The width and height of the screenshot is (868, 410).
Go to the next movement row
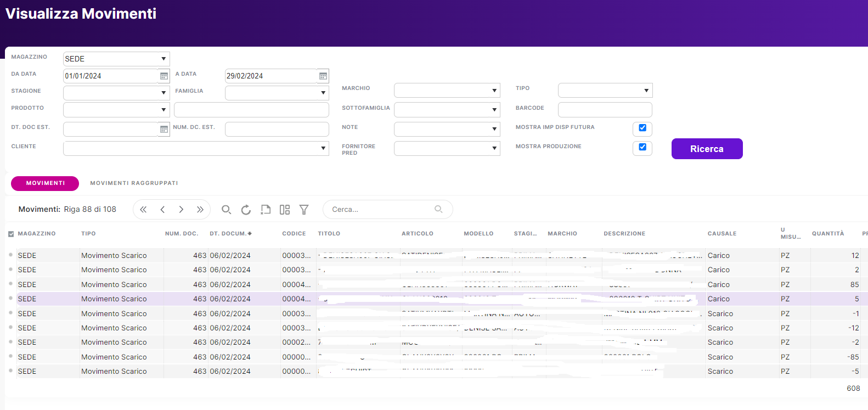[x=181, y=210]
